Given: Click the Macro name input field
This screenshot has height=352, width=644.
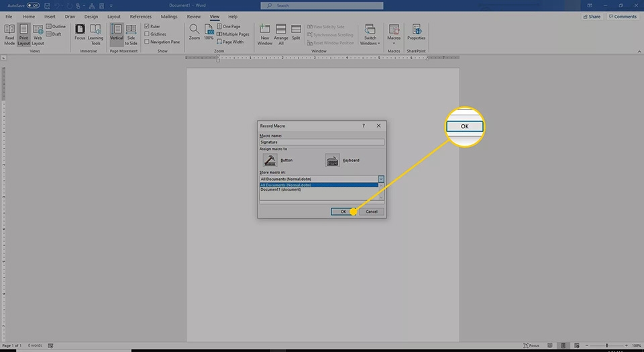Looking at the screenshot, I should (x=321, y=142).
